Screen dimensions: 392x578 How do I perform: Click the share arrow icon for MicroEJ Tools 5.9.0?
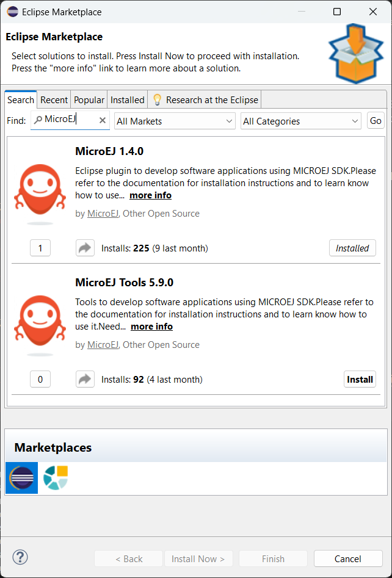(85, 379)
